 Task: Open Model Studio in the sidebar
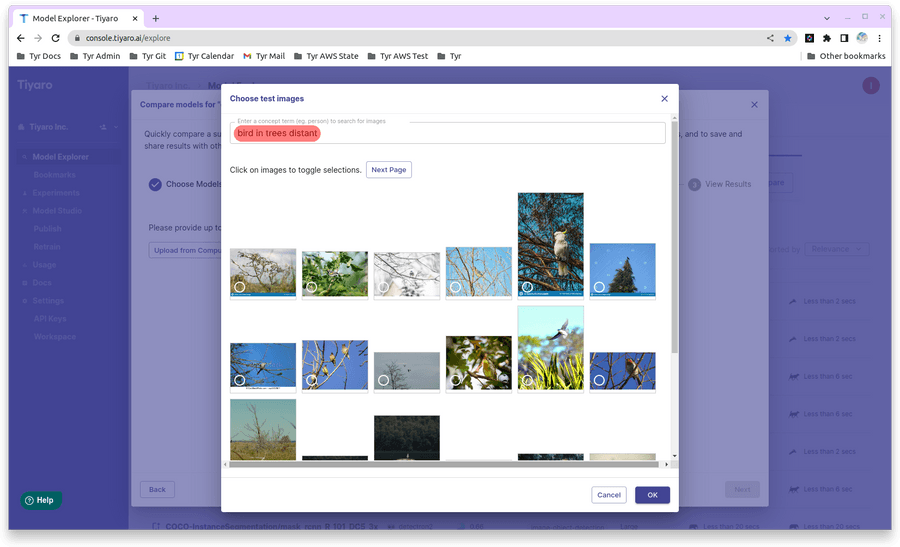pos(57,211)
